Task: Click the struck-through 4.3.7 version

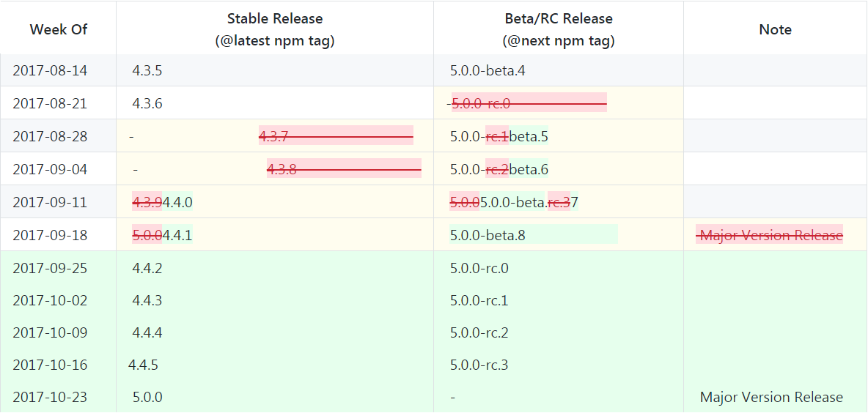Action: click(x=336, y=136)
